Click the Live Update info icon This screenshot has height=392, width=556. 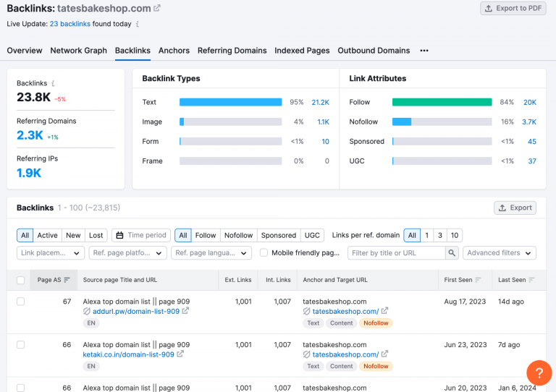(138, 24)
